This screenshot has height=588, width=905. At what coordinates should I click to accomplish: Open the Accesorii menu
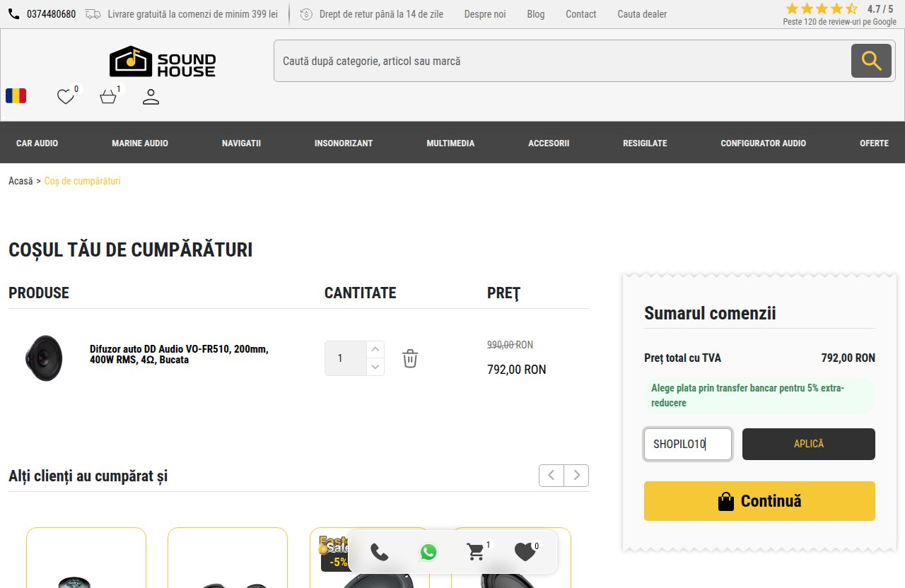click(549, 143)
